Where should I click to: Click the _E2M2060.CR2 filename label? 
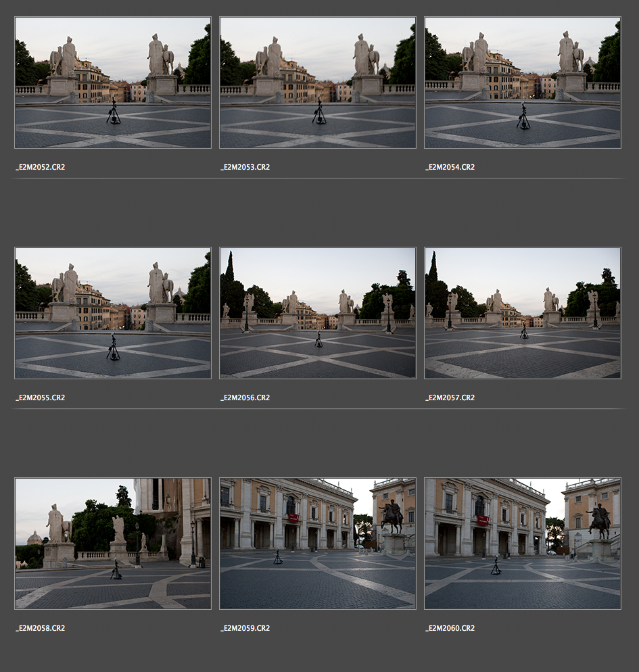coord(450,628)
